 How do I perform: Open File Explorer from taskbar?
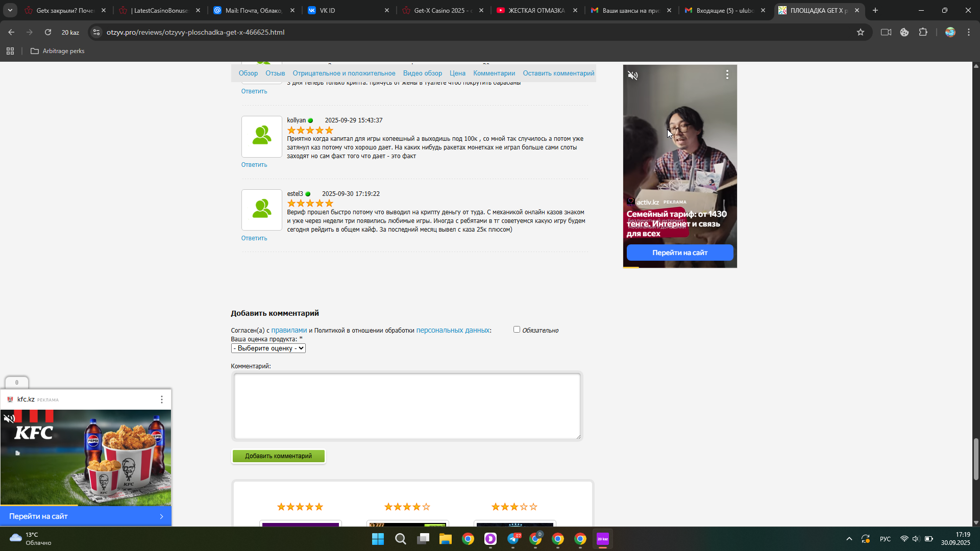[445, 539]
